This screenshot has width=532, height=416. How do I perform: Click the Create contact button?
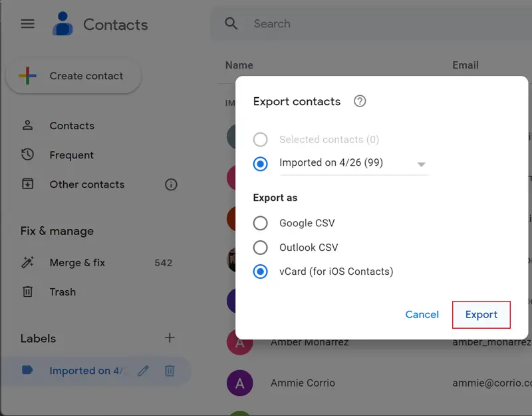[x=74, y=77]
